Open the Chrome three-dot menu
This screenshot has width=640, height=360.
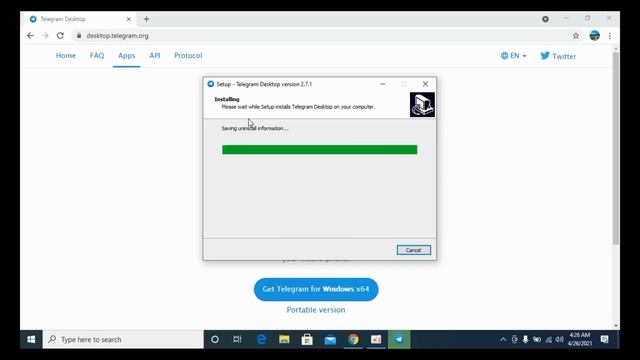pos(610,36)
